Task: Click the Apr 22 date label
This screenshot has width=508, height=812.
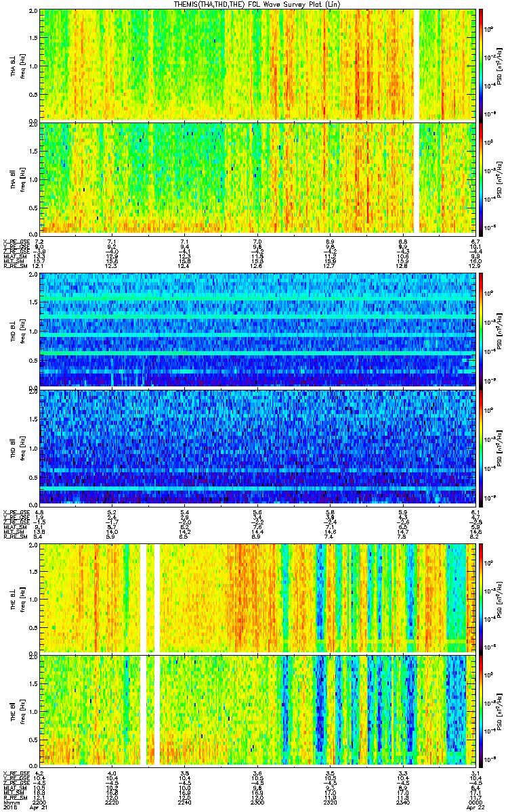Action: tap(474, 807)
